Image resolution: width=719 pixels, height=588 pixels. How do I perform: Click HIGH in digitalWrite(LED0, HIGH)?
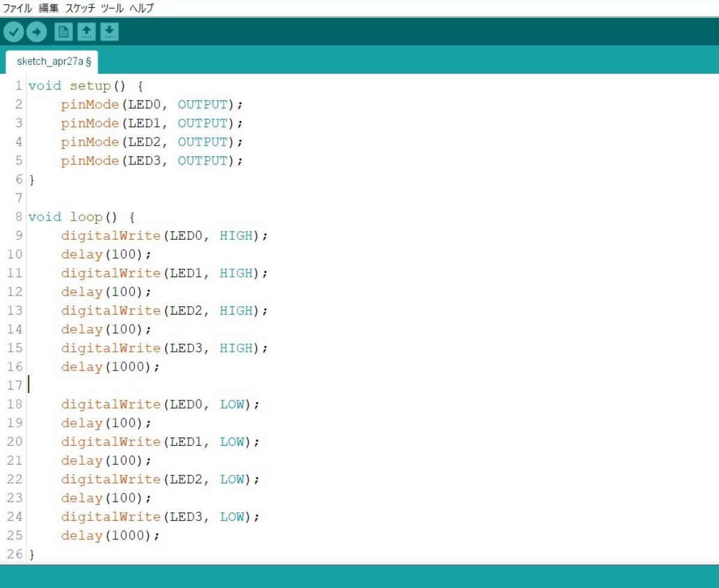(236, 236)
